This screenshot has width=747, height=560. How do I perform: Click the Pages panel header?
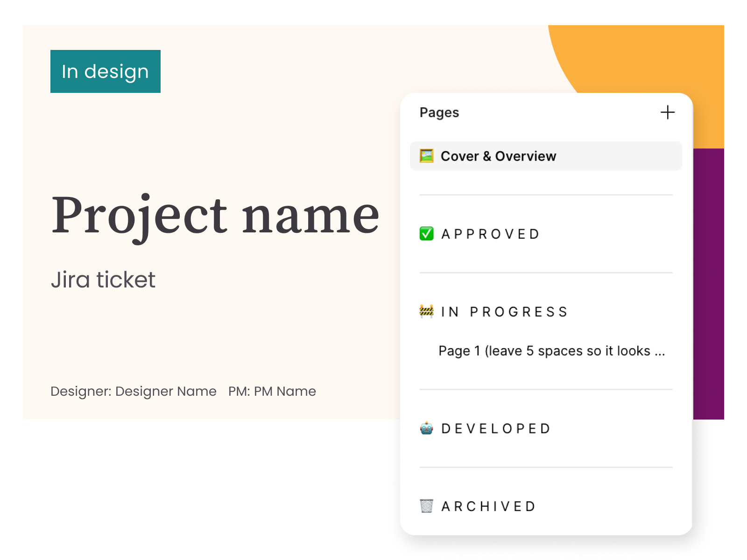439,112
